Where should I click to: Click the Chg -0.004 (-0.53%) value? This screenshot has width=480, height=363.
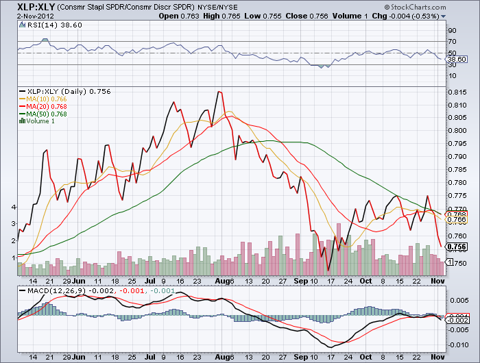click(405, 16)
